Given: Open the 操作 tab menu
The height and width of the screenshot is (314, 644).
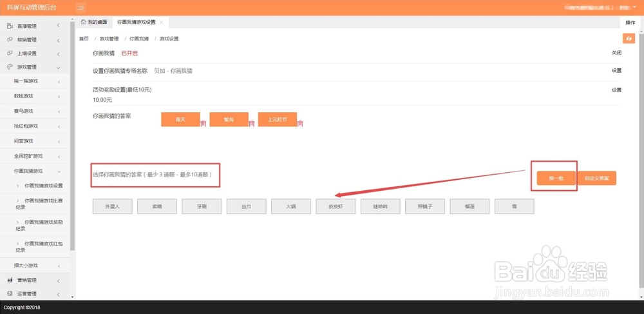Looking at the screenshot, I should point(630,23).
